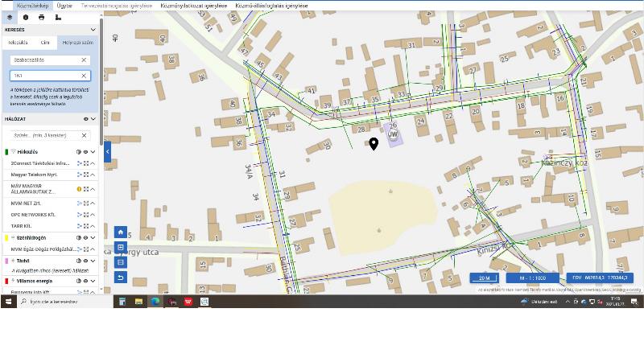The image size is (644, 362).
Task: Click the undo arrow button on map
Action: click(x=121, y=278)
